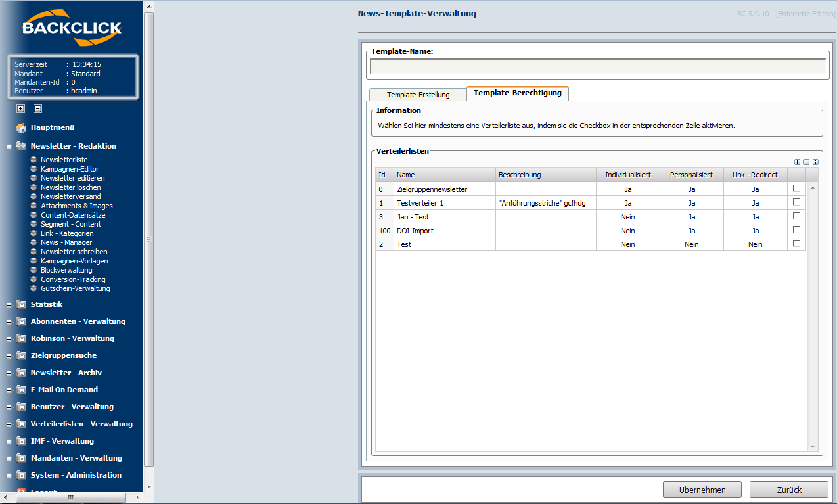This screenshot has width=837, height=504.
Task: Expand the Newsletter - Archiv tree node
Action: coord(9,373)
